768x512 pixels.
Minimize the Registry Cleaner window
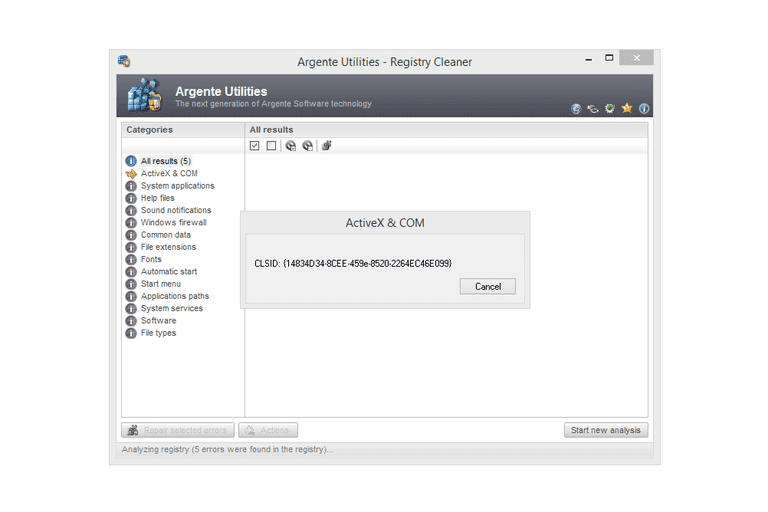pos(589,58)
